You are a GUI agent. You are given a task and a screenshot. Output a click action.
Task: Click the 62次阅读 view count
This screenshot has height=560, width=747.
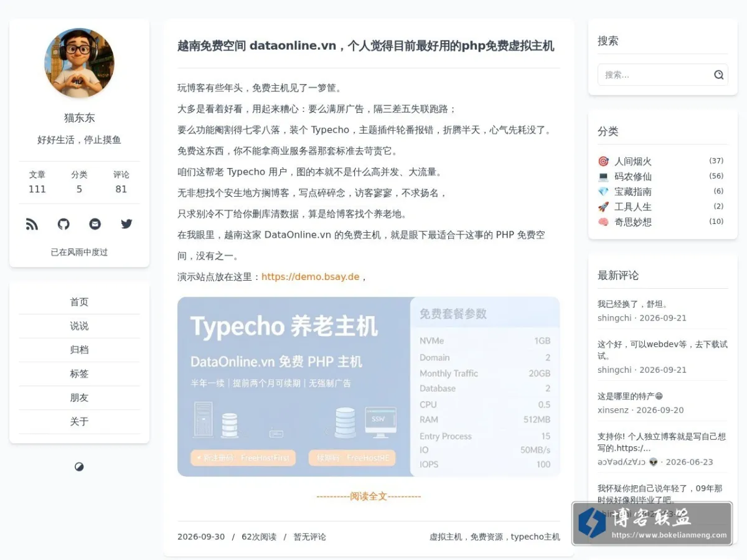[259, 537]
